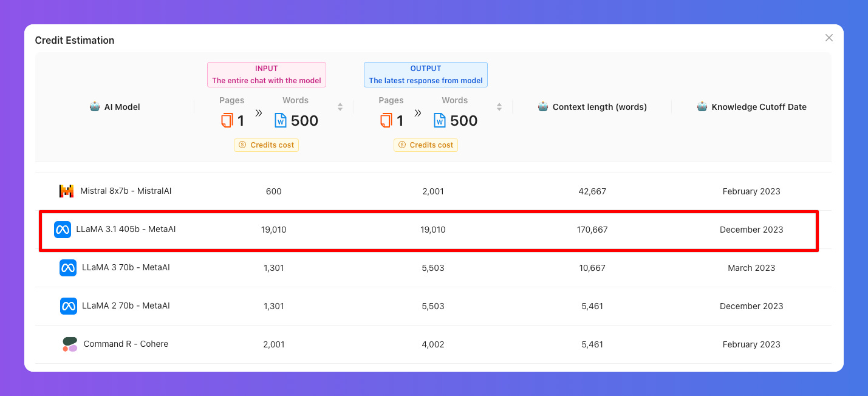Click the LLaMA 3 70b Meta logo icon

68,268
